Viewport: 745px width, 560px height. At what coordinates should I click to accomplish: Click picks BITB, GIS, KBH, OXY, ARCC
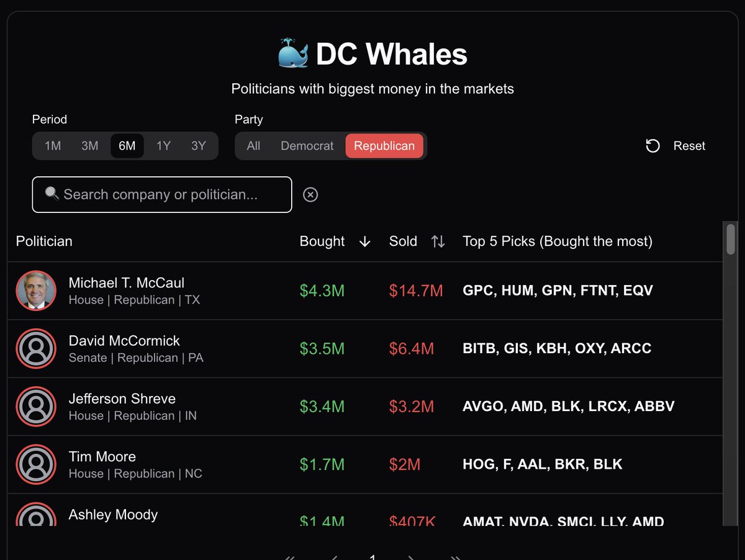click(x=557, y=349)
